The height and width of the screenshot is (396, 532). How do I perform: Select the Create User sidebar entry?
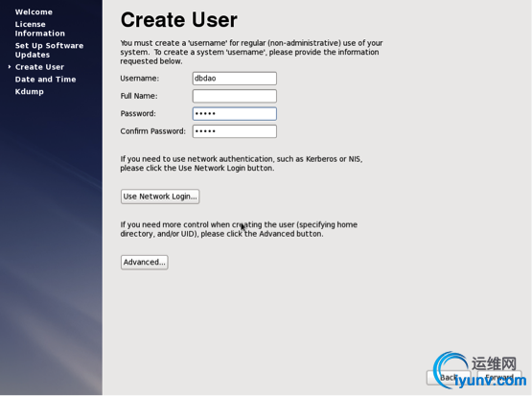pyautogui.click(x=39, y=67)
